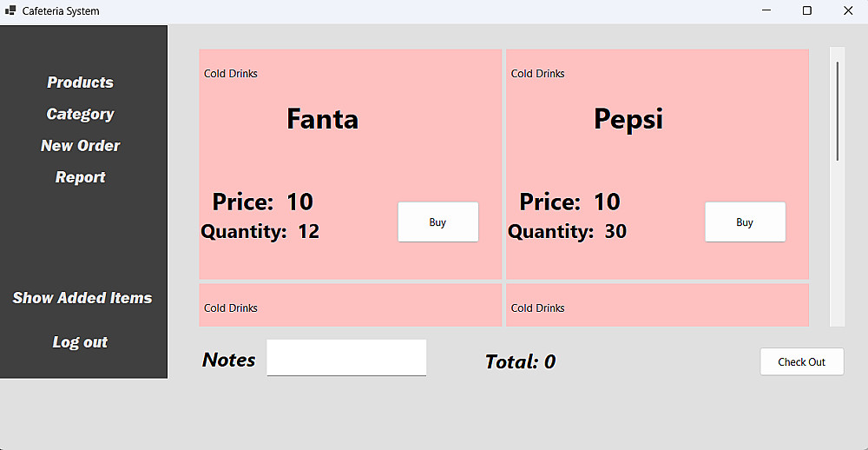
Task: Click the partially visible card below Fanta
Action: 350,306
